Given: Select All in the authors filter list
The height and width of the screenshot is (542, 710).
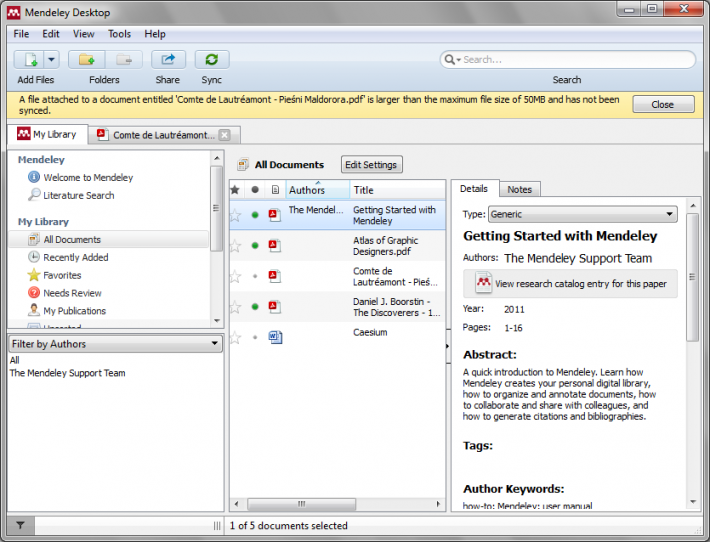Looking at the screenshot, I should pyautogui.click(x=14, y=360).
